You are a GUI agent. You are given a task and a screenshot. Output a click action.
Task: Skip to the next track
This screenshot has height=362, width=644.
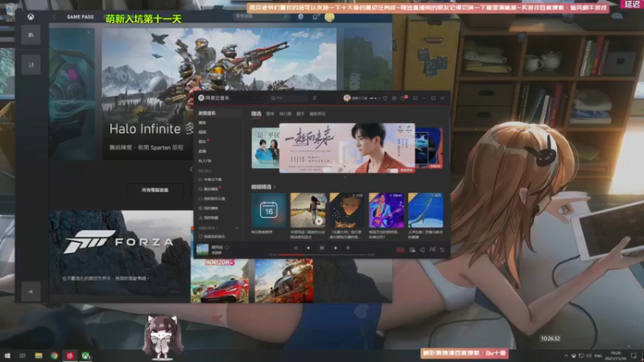[x=336, y=248]
